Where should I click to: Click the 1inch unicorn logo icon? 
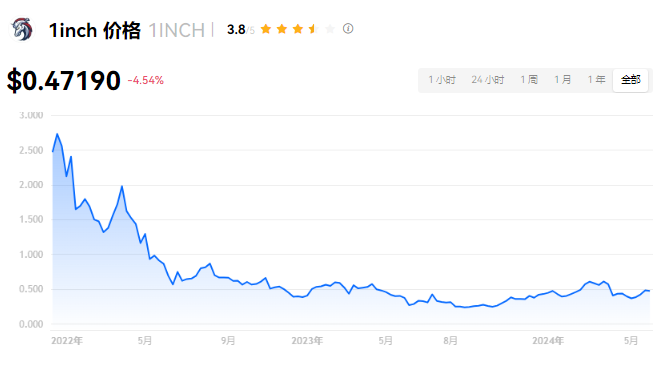tap(22, 29)
